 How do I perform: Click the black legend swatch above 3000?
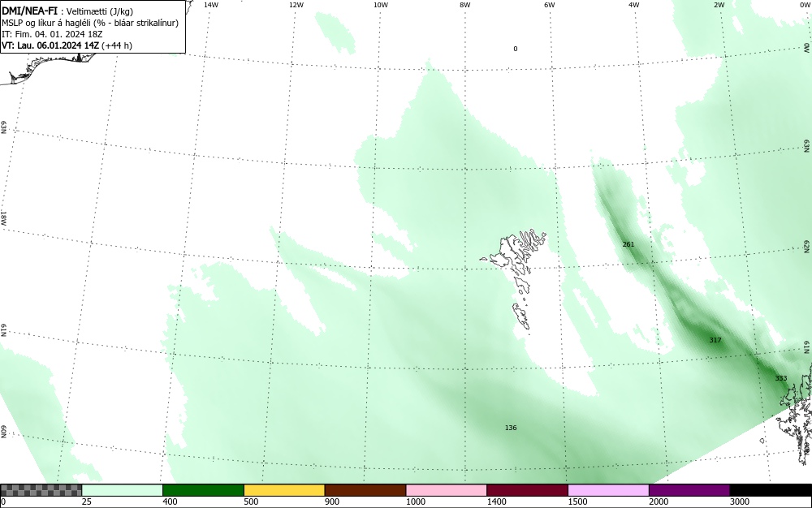coord(771,490)
